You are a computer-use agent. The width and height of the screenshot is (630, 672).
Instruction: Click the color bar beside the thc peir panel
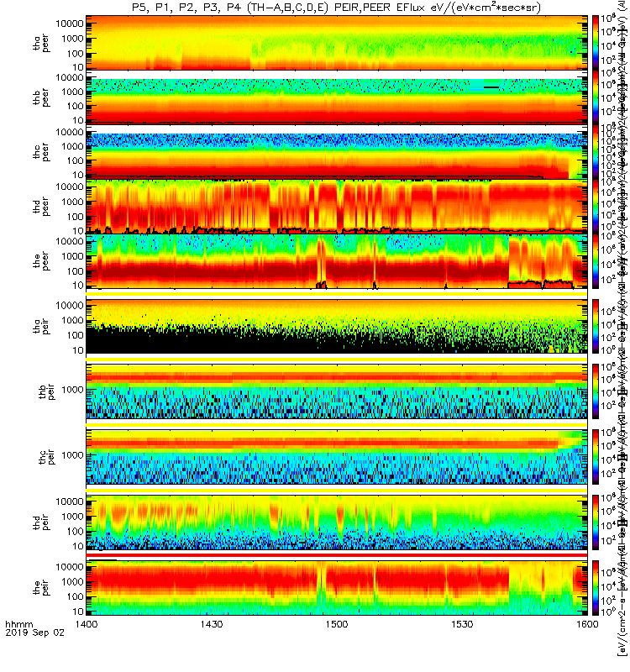(x=596, y=456)
